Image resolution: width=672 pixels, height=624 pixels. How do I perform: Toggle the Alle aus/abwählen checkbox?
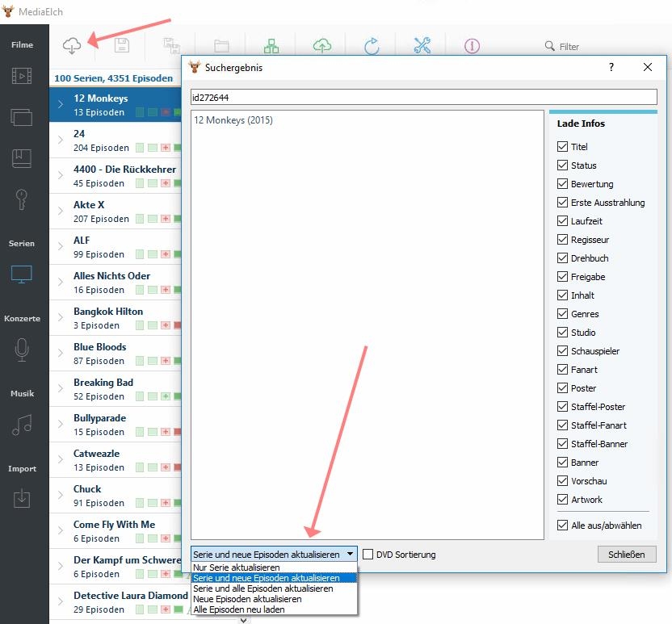click(x=562, y=525)
